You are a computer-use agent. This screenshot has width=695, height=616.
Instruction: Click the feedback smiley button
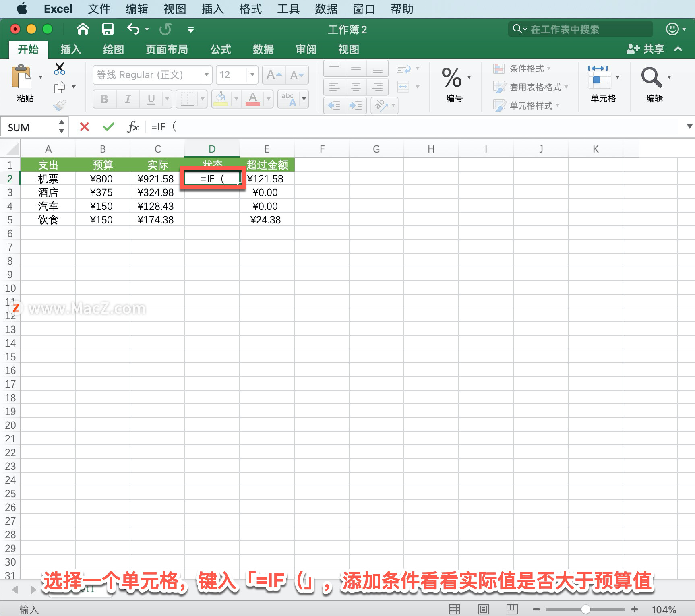pyautogui.click(x=672, y=29)
